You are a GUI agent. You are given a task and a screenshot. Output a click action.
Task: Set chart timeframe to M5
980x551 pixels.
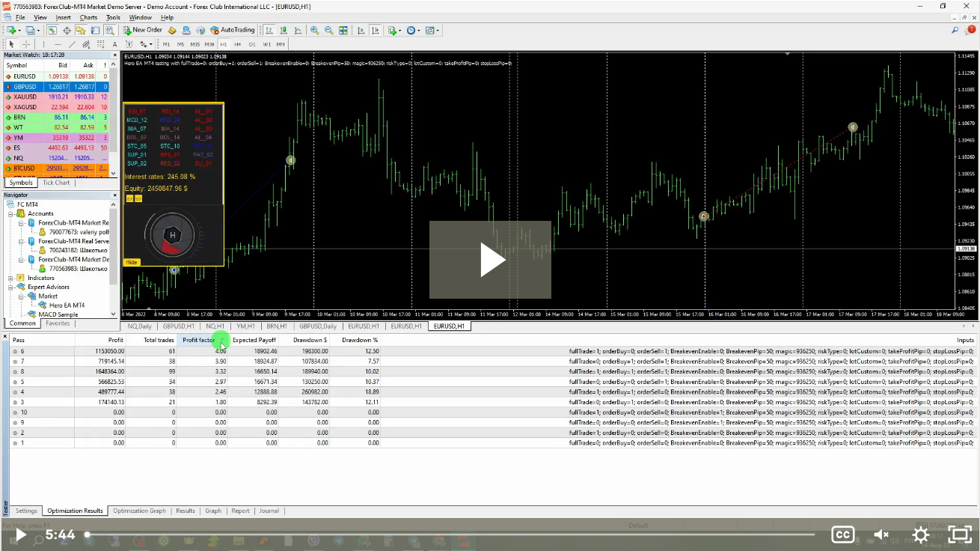180,44
